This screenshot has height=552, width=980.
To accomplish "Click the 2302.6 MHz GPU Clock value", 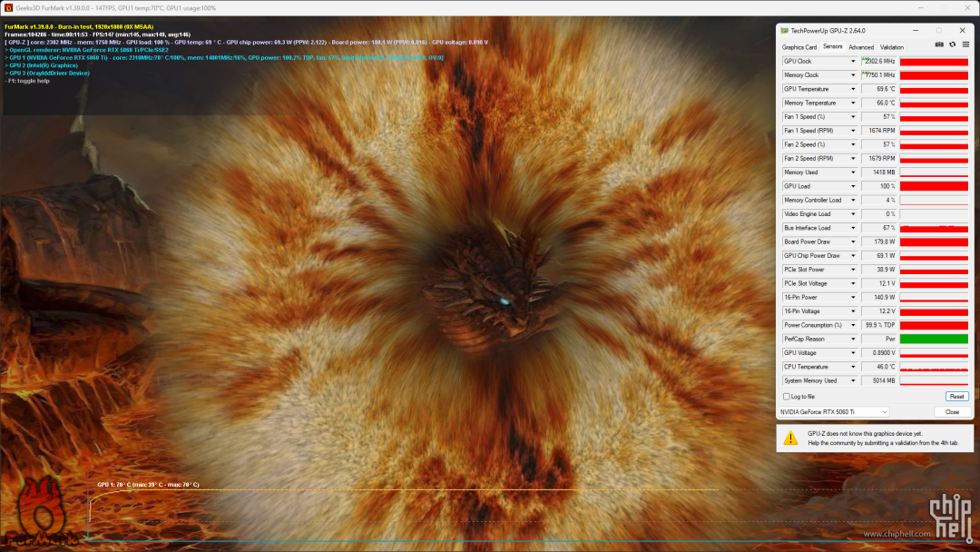I will (x=878, y=61).
